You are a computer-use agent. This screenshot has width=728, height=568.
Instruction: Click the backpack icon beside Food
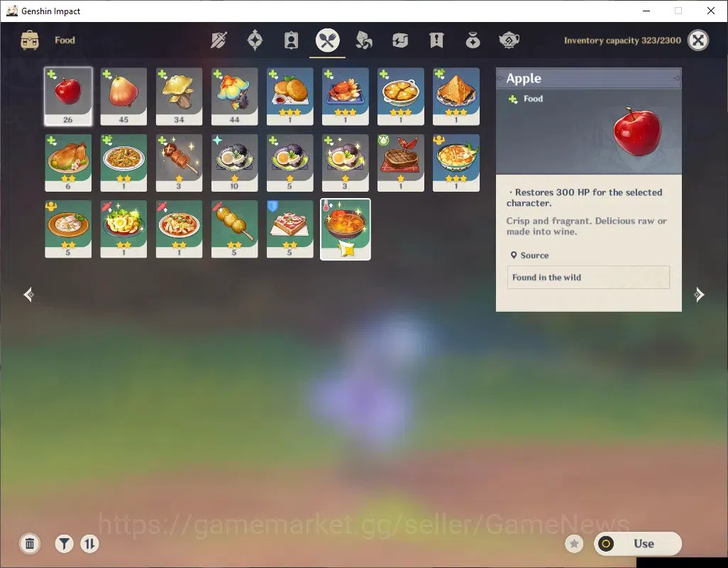pos(30,40)
